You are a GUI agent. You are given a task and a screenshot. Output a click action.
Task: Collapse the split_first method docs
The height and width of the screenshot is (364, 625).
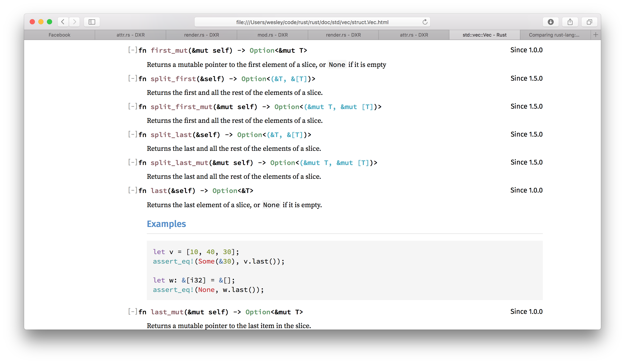pyautogui.click(x=133, y=78)
